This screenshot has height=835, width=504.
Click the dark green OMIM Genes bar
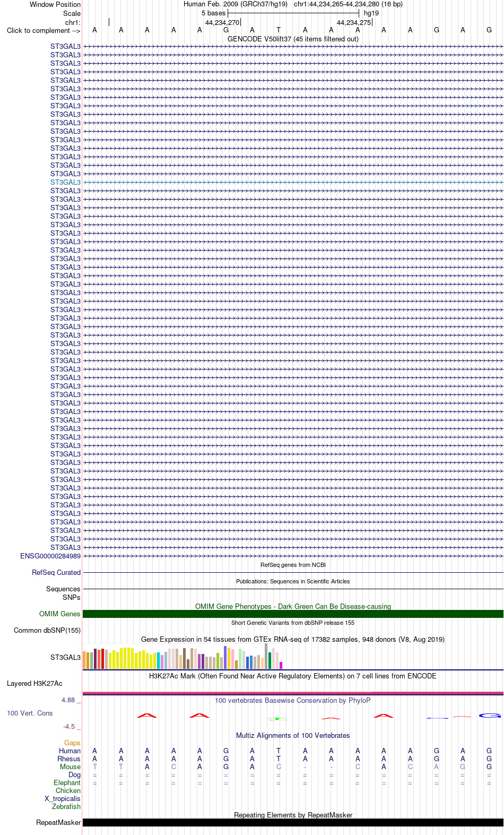pos(293,614)
